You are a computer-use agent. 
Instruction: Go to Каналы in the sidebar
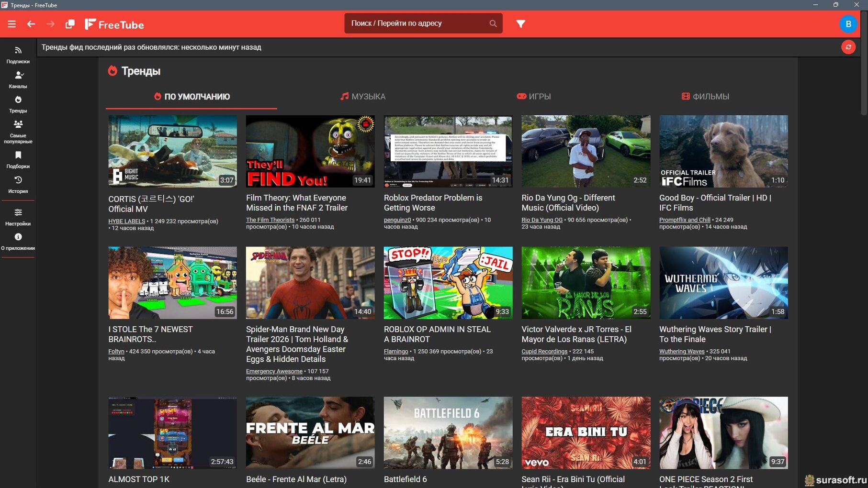(x=18, y=79)
